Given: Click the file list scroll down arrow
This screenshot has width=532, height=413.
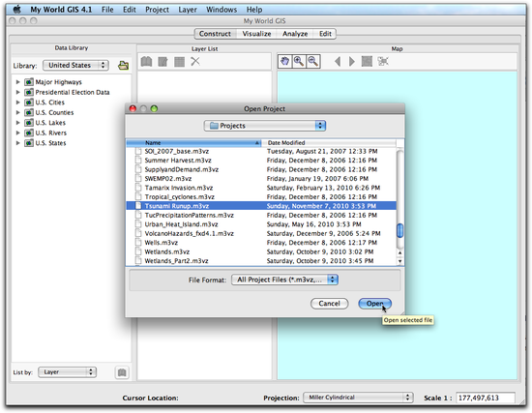Looking at the screenshot, I should (400, 261).
